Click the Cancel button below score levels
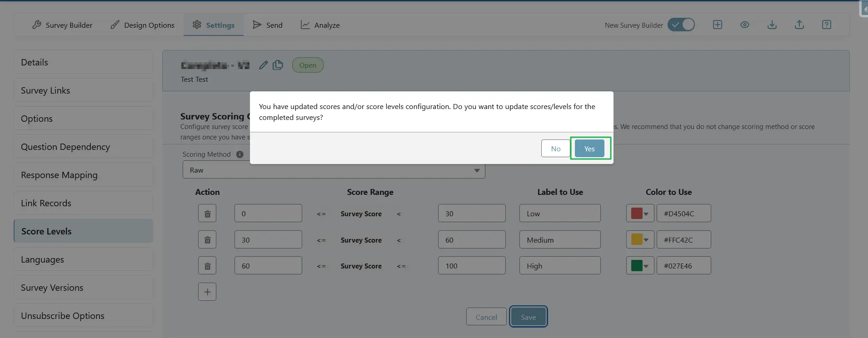 point(486,317)
